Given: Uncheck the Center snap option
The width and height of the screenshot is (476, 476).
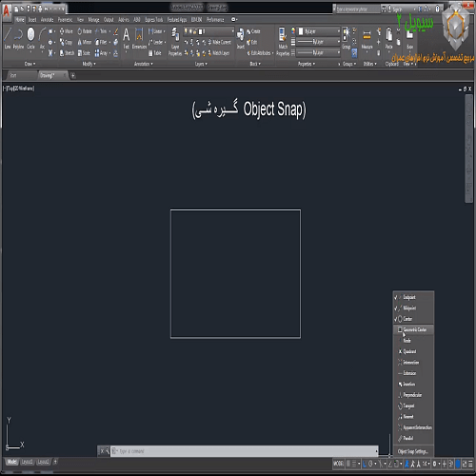Looking at the screenshot, I should point(413,319).
